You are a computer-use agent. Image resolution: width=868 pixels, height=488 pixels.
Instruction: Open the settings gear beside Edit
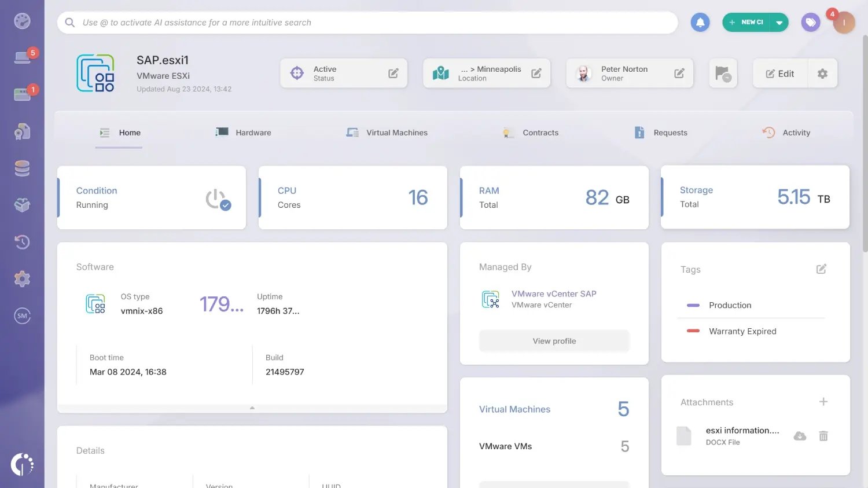tap(822, 74)
